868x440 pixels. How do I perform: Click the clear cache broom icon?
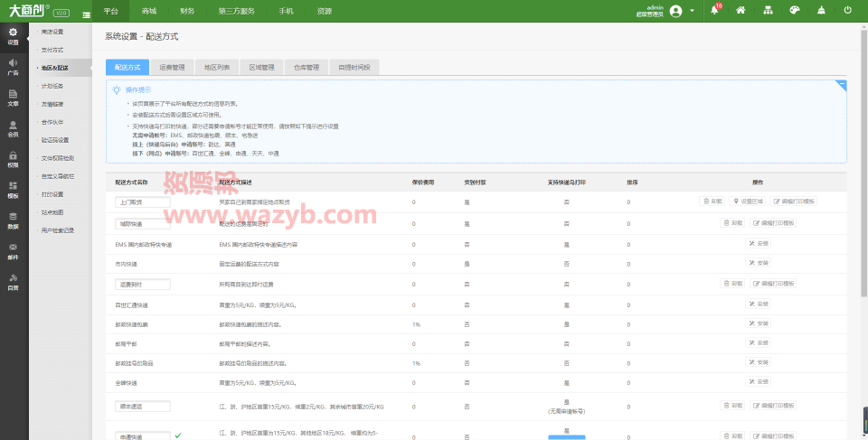point(821,10)
